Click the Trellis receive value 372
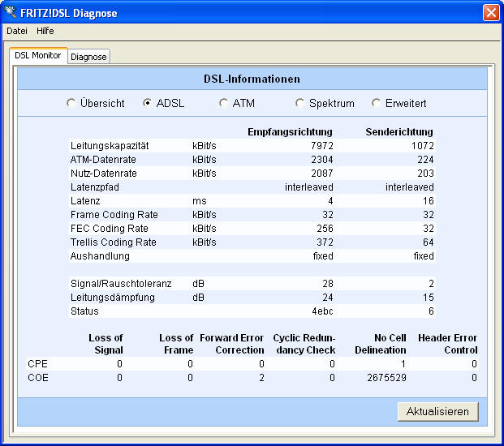The width and height of the screenshot is (504, 446). (325, 242)
